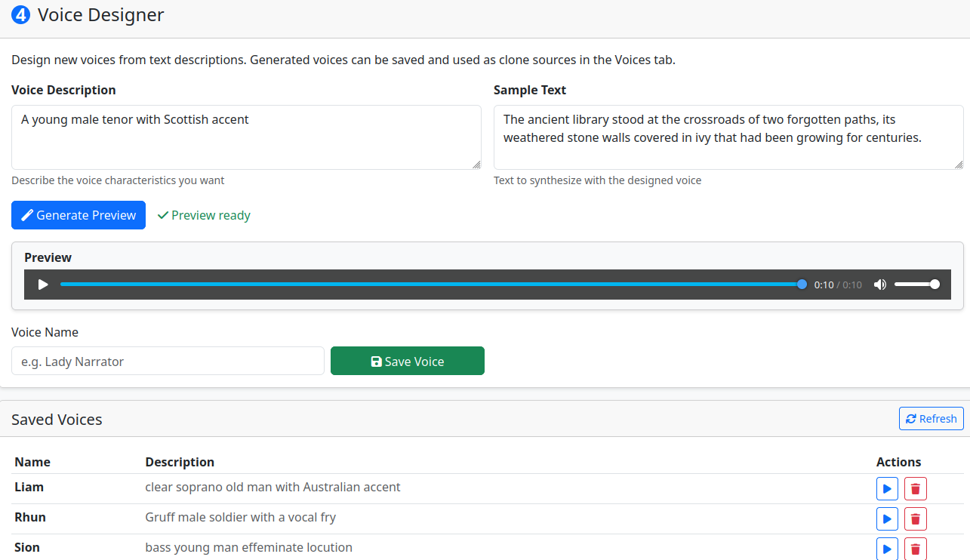Image resolution: width=970 pixels, height=560 pixels.
Task: Focus the Voice Name input field
Action: point(168,362)
